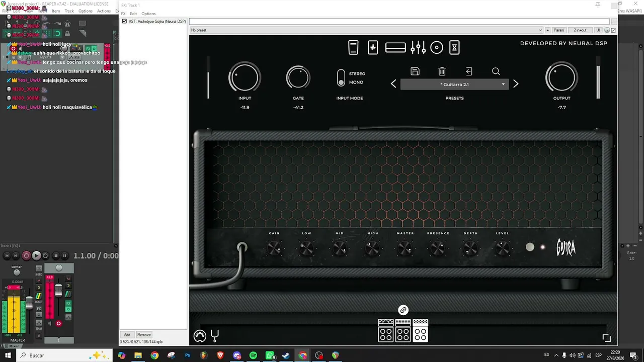Select the second amp type thumbnail
This screenshot has height=362, width=644.
point(403,330)
